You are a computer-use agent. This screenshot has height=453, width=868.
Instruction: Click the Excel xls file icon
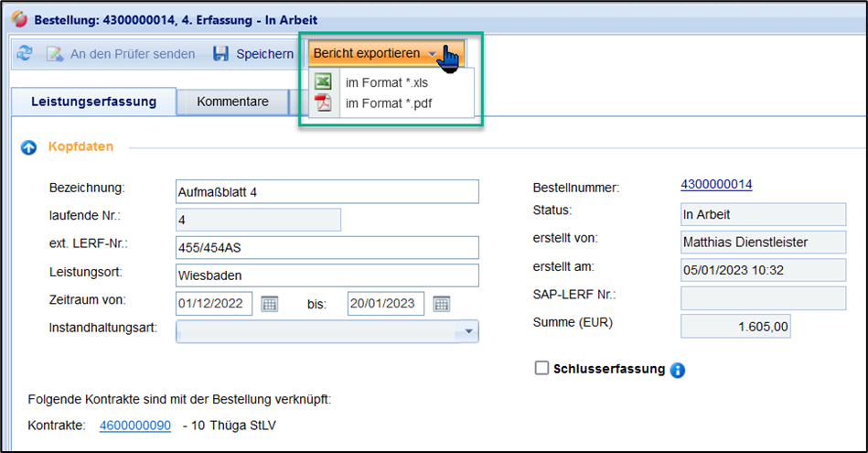[323, 82]
